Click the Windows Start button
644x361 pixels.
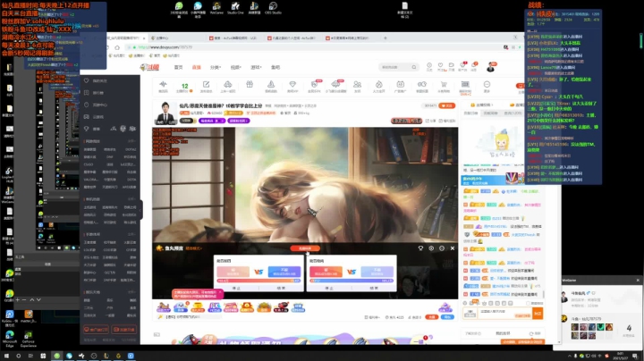[6, 356]
